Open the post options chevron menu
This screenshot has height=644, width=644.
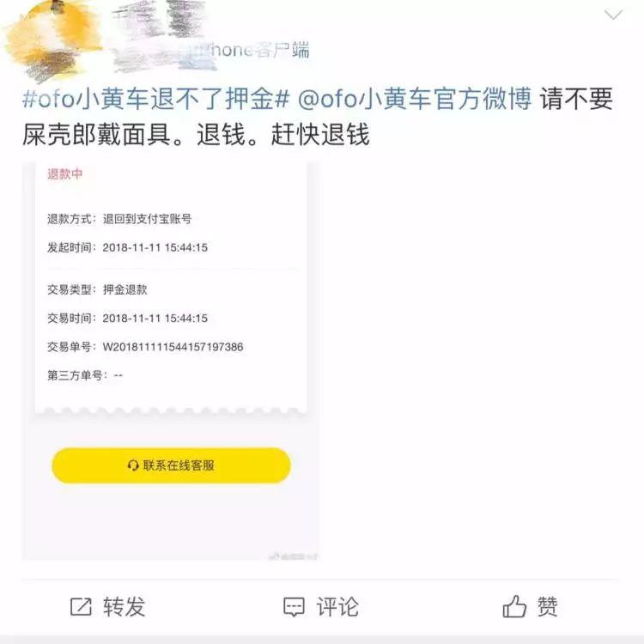point(613,15)
